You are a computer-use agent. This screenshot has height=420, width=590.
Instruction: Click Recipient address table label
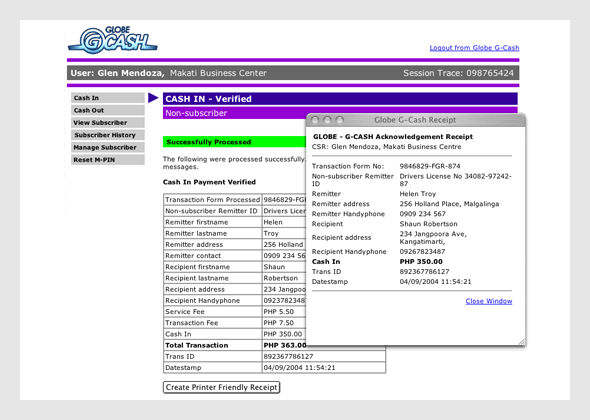[x=195, y=289]
